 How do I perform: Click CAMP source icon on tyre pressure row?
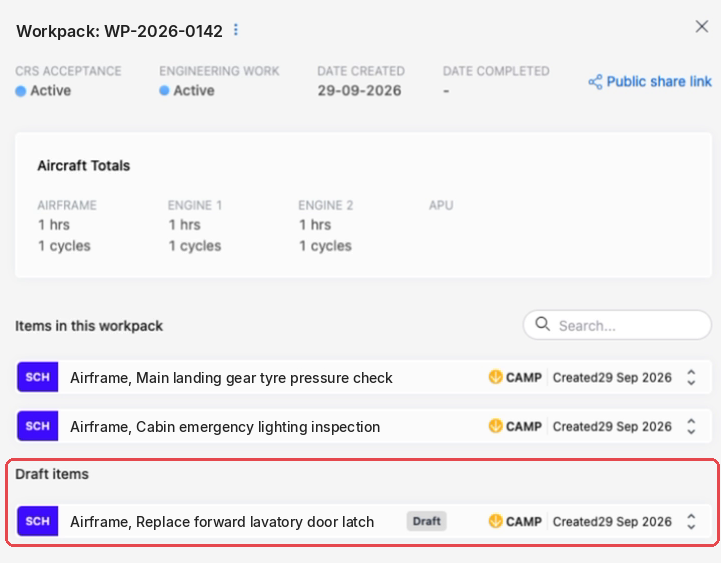pos(495,377)
